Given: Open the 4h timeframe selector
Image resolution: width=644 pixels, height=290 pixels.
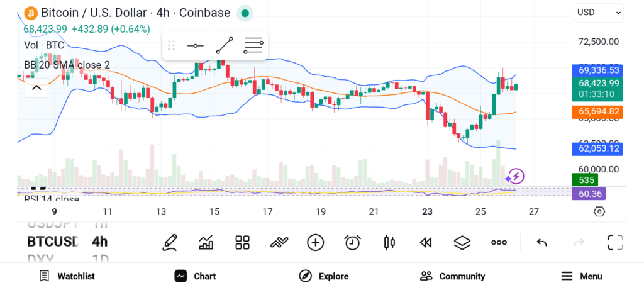Looking at the screenshot, I should coord(99,242).
